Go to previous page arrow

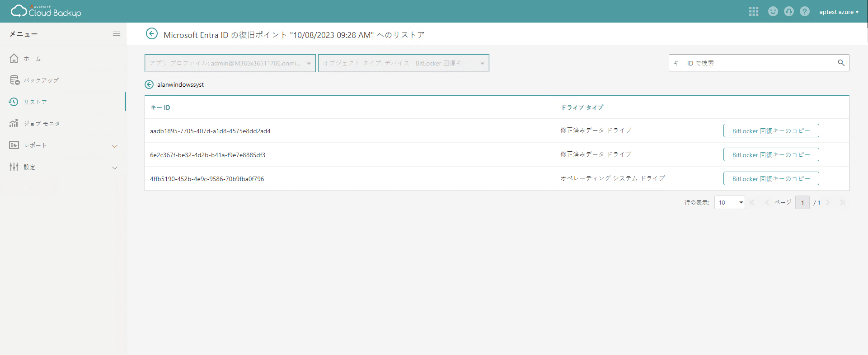pos(767,202)
